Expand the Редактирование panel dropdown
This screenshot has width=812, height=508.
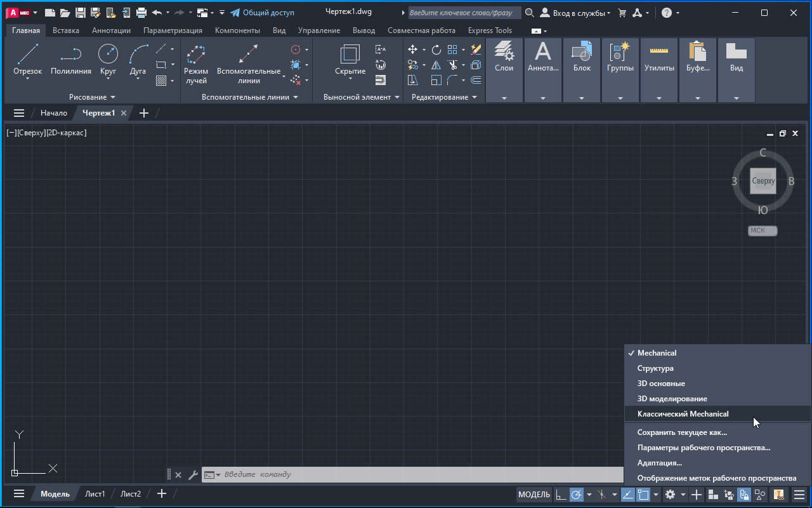475,97
